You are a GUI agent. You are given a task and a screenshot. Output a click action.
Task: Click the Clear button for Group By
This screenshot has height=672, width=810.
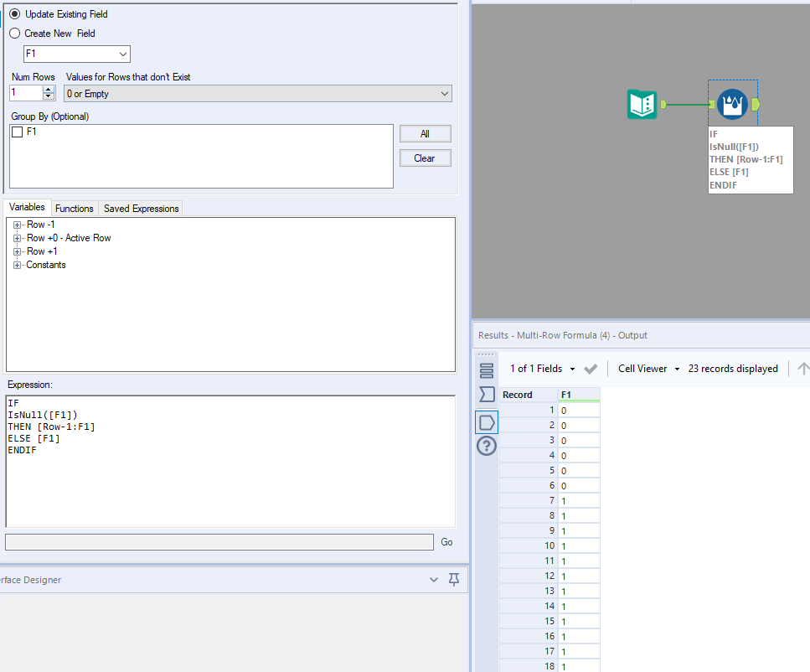[426, 158]
